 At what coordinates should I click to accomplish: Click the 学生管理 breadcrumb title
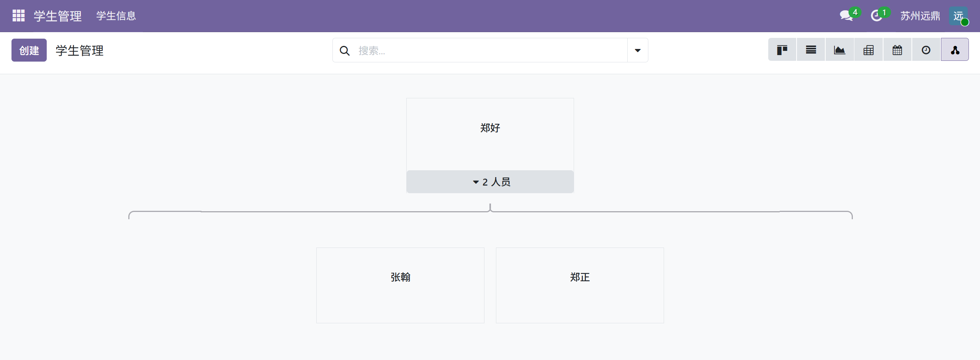coord(80,50)
